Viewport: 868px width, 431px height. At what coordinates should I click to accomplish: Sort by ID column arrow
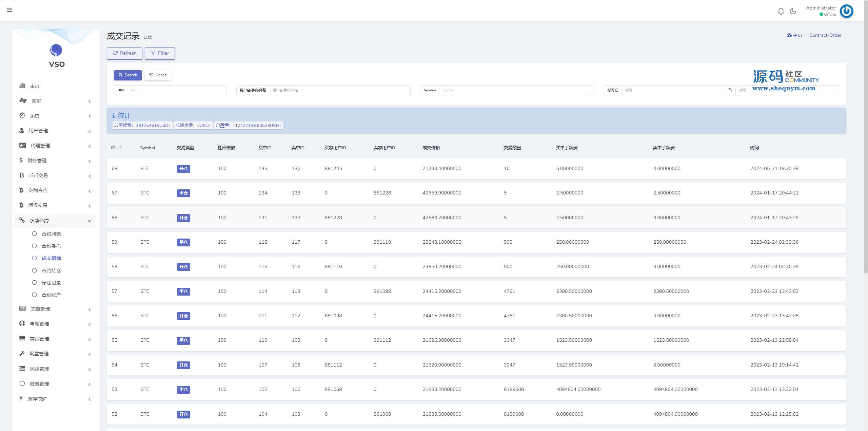click(x=120, y=148)
